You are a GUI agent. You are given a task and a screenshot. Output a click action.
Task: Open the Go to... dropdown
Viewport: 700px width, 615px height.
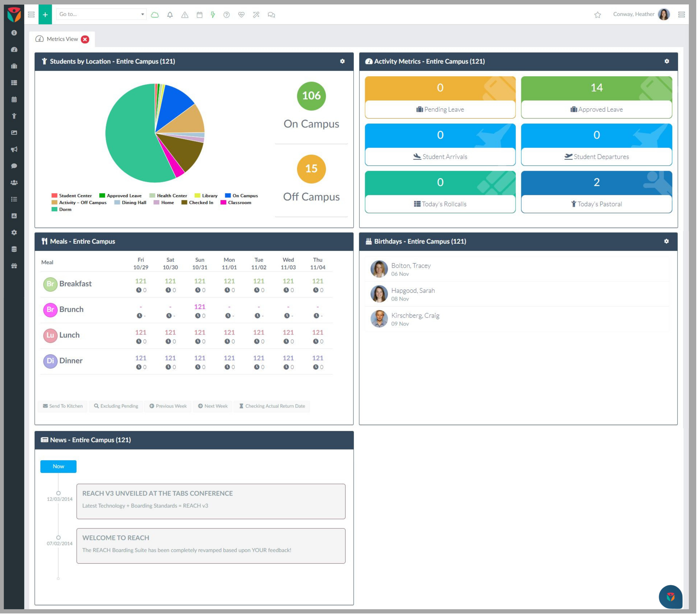point(101,14)
